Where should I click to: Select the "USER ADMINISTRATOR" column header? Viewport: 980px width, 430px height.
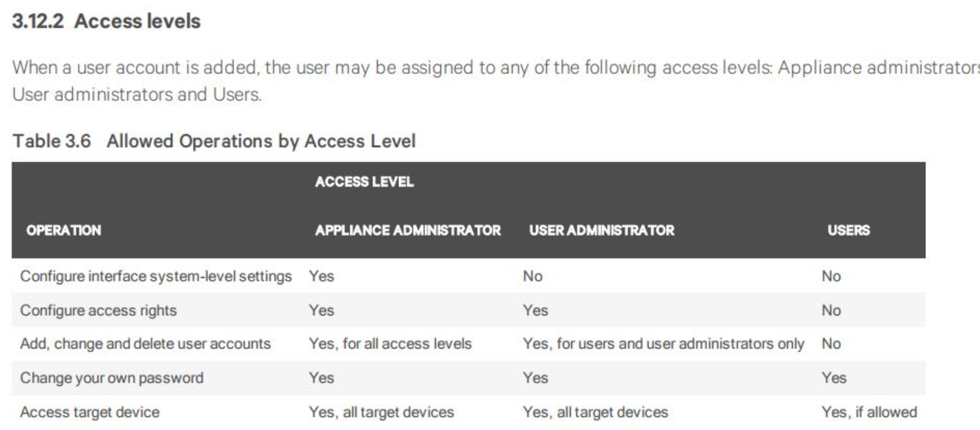click(x=602, y=231)
